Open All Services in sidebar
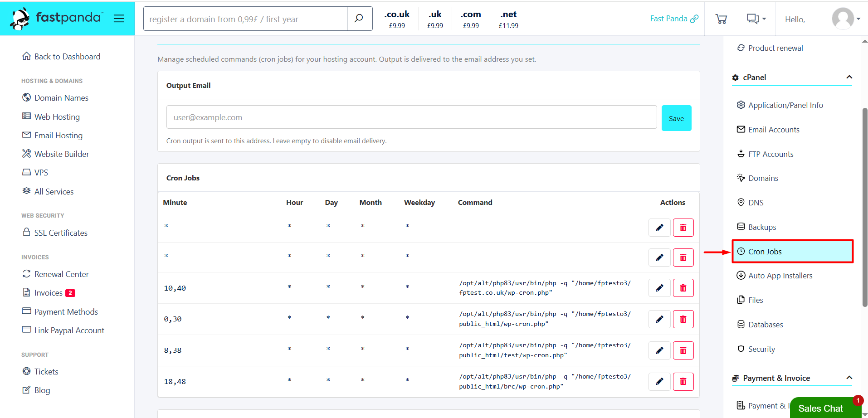The width and height of the screenshot is (868, 418). point(48,191)
